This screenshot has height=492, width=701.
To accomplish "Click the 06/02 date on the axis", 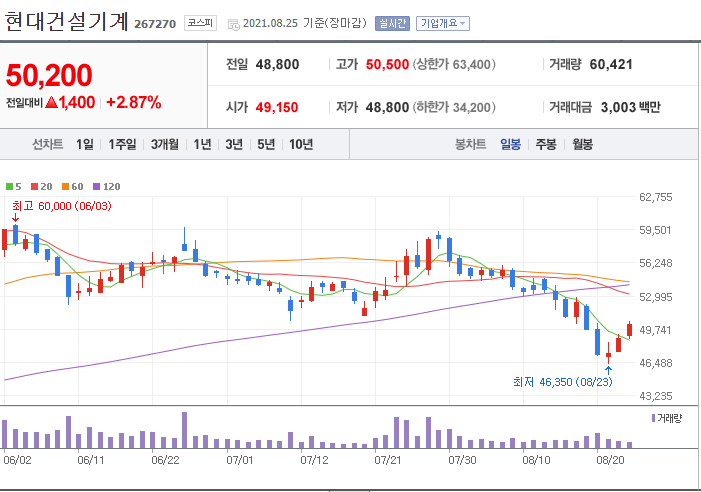I will click(x=17, y=460).
